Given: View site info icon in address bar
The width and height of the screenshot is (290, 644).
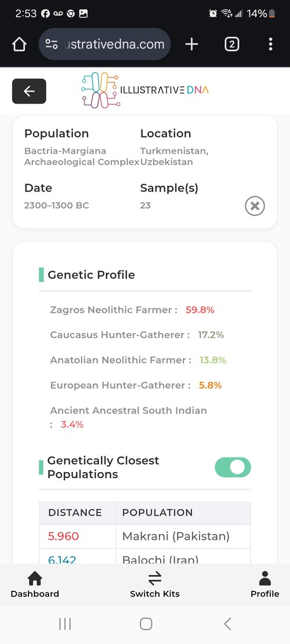Looking at the screenshot, I should (x=52, y=45).
